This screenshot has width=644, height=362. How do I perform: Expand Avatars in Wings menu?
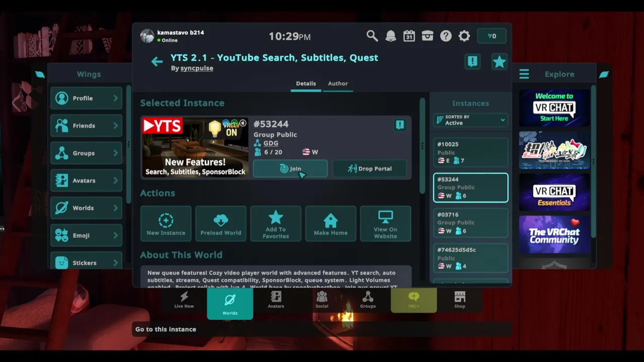pos(87,180)
